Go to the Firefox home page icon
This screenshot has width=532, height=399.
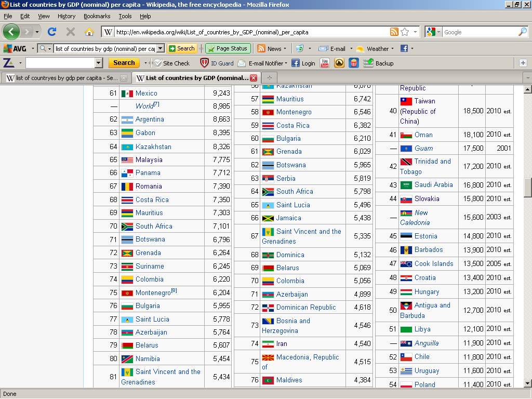click(89, 32)
